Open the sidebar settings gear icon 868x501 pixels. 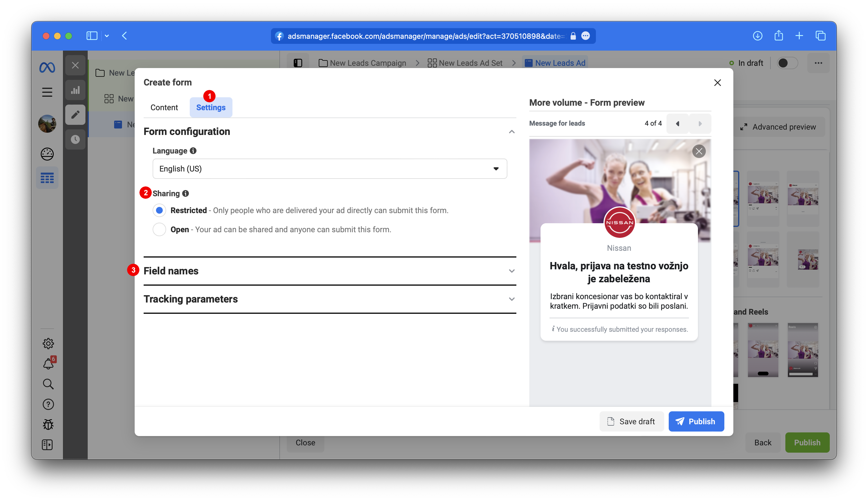click(x=48, y=343)
